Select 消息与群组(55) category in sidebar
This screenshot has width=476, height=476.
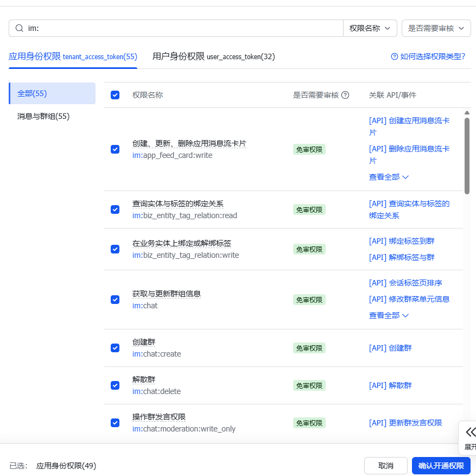point(43,116)
